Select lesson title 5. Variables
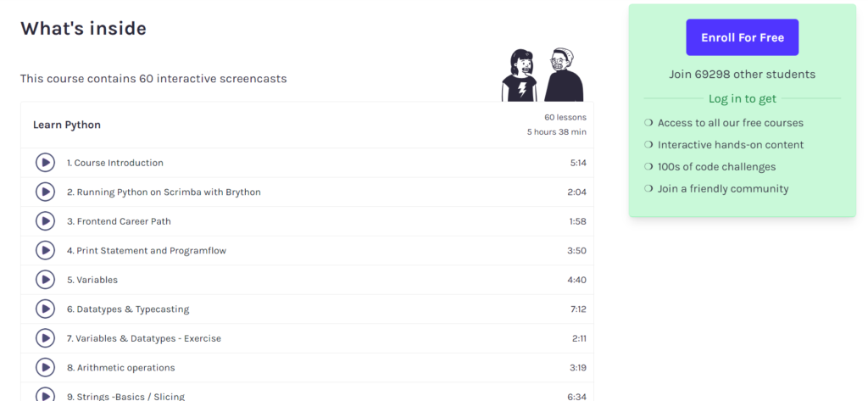 (x=92, y=281)
